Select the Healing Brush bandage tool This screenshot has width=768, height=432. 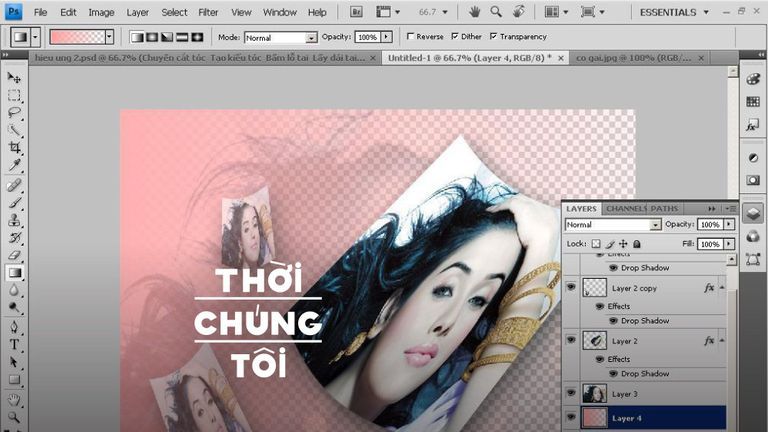click(14, 185)
